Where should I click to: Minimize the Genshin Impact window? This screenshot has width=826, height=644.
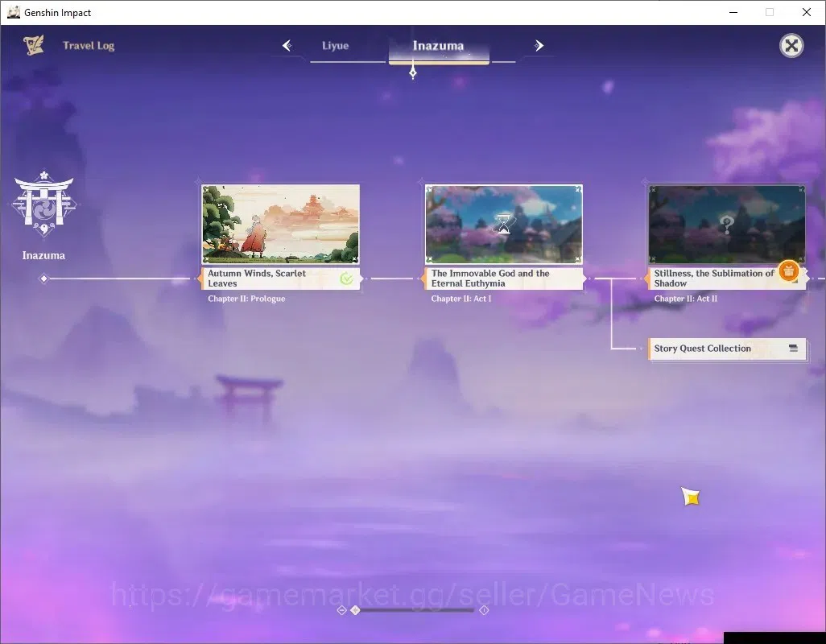[x=733, y=12]
